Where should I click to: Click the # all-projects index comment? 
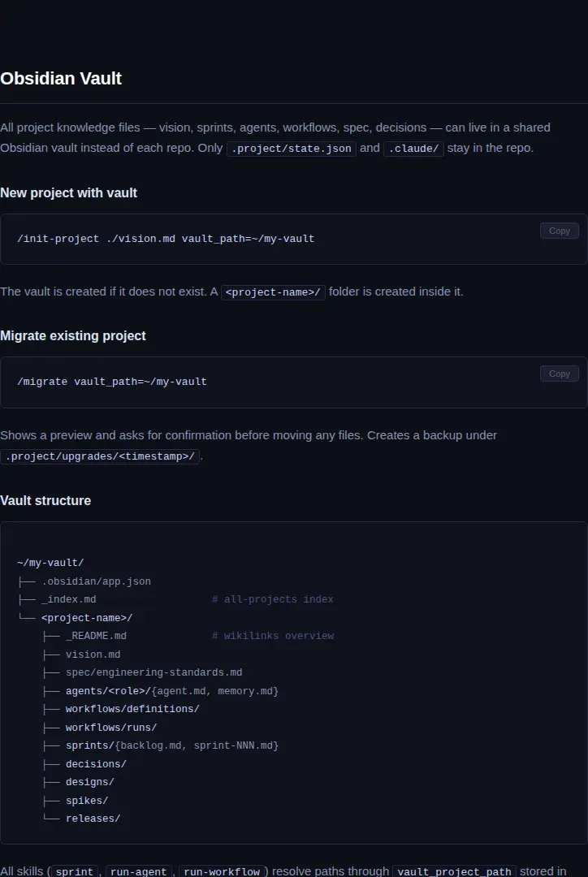(x=273, y=599)
